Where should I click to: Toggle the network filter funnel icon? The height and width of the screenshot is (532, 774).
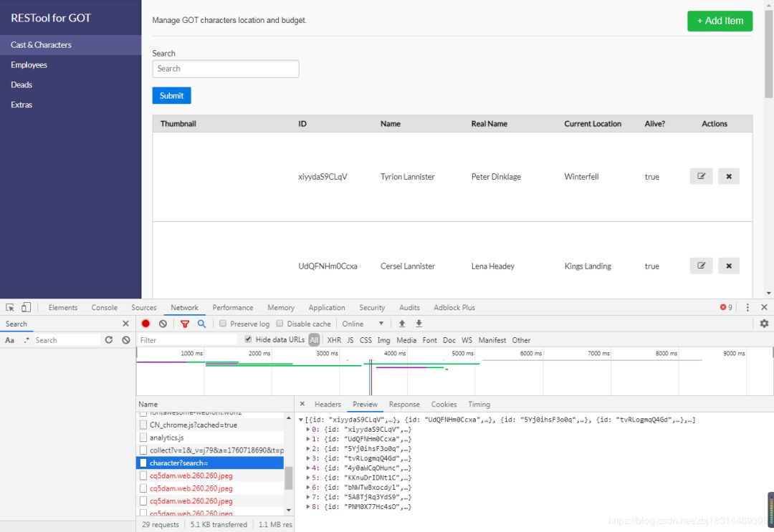click(185, 324)
